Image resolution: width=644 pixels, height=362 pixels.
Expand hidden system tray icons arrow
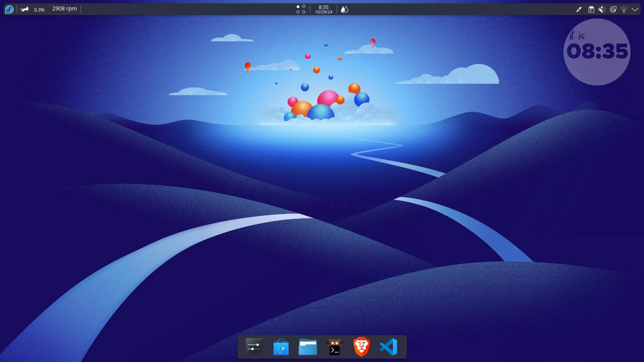[635, 9]
